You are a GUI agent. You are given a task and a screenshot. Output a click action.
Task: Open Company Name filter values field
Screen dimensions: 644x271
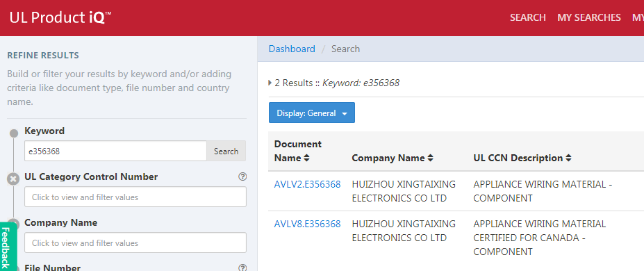pos(135,243)
